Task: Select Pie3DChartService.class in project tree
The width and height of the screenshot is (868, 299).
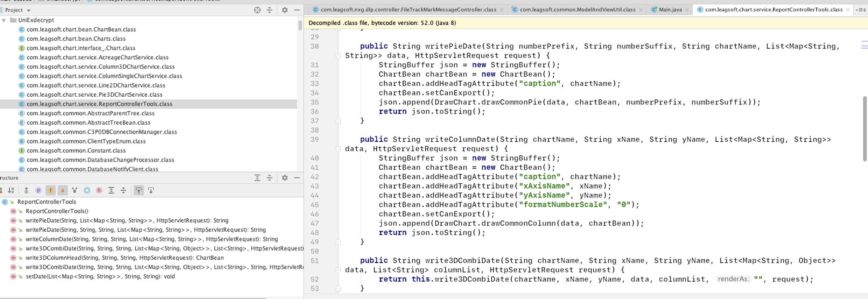Action: point(94,94)
